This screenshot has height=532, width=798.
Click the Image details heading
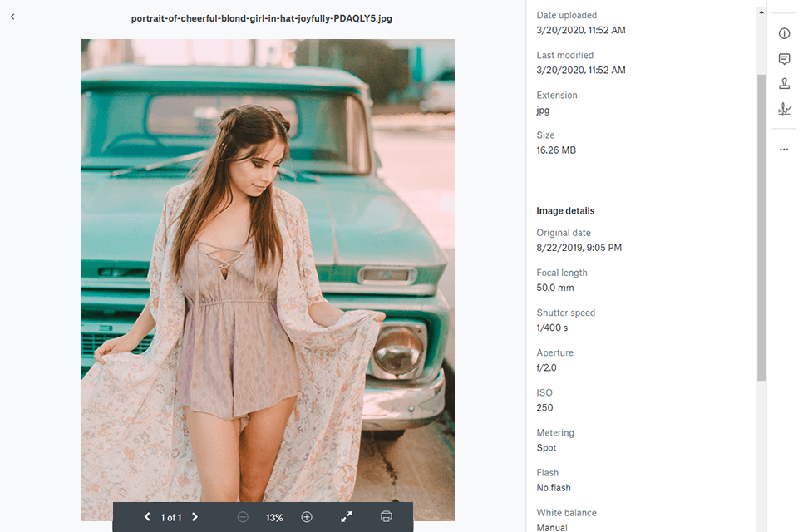pyautogui.click(x=565, y=210)
